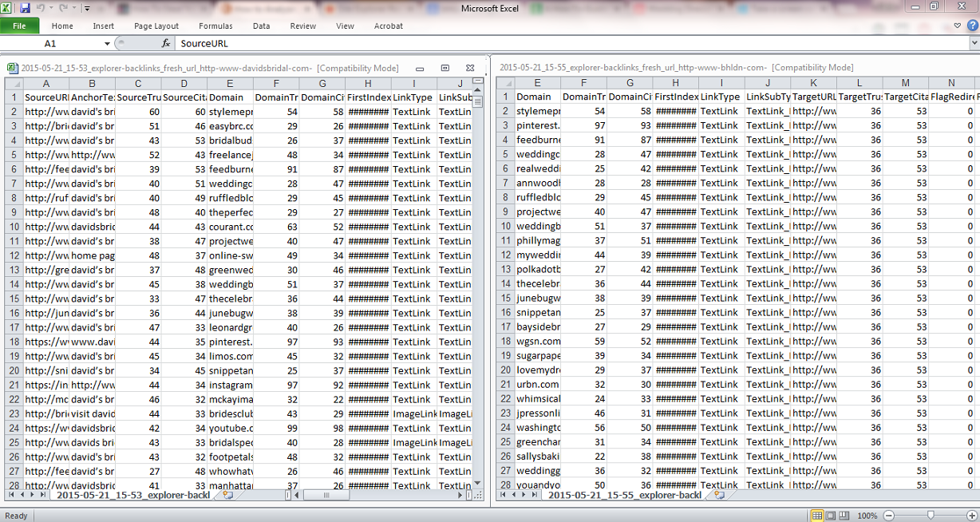Close the davidsbridal workbook window
This screenshot has width=980, height=522.
[x=470, y=68]
